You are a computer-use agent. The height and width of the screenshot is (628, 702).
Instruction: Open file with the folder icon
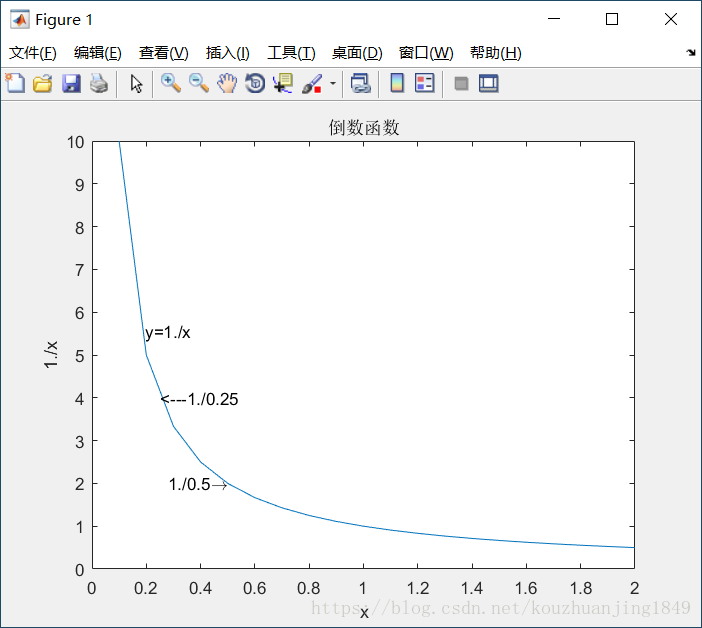click(x=43, y=84)
